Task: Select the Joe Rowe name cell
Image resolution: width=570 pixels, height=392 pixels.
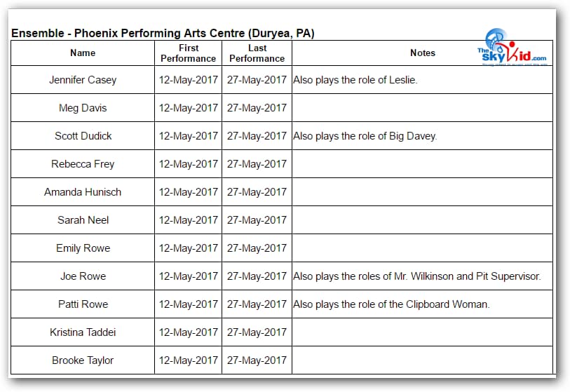Action: coord(83,276)
